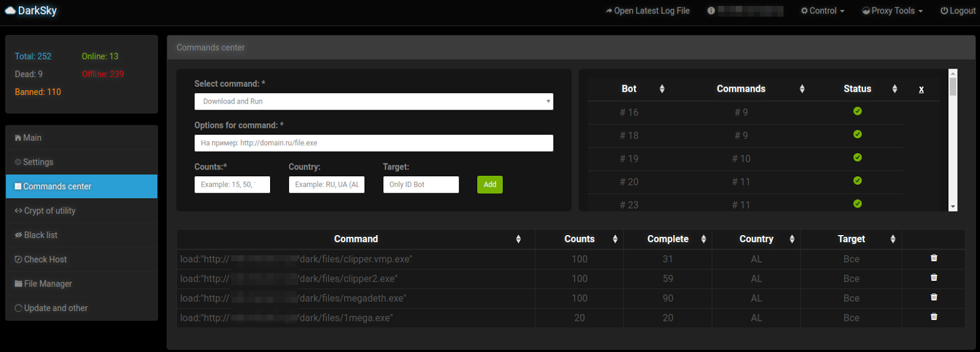The image size is (980, 352).
Task: Click the power icon beside Logout
Action: click(x=944, y=11)
